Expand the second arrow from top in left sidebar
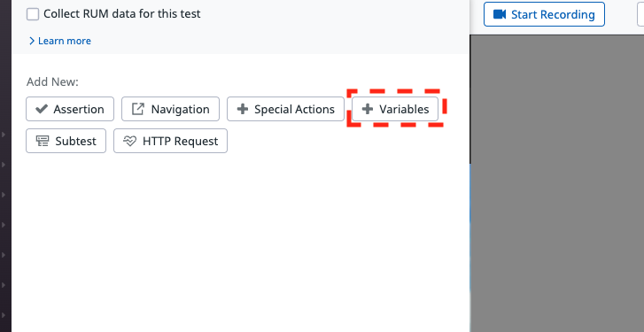644x332 pixels. (4, 165)
